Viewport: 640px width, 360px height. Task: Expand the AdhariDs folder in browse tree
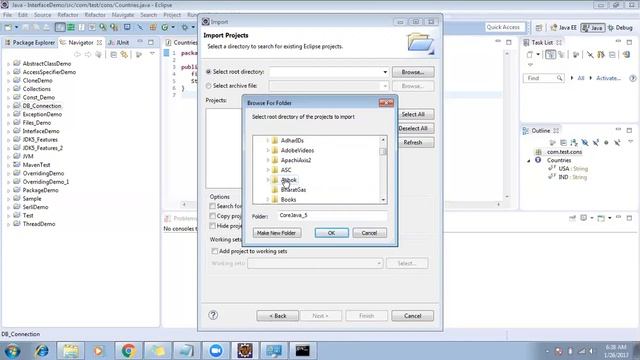click(x=268, y=140)
